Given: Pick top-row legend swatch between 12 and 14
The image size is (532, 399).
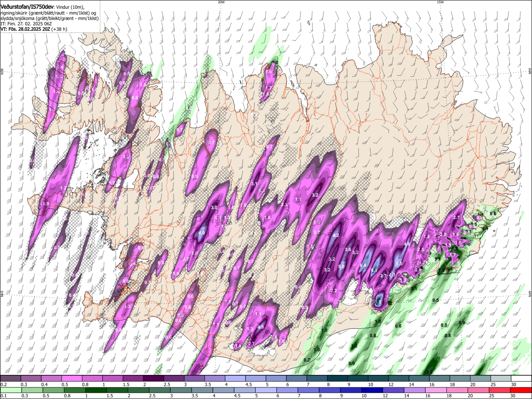Looking at the screenshot, I should [x=399, y=379].
